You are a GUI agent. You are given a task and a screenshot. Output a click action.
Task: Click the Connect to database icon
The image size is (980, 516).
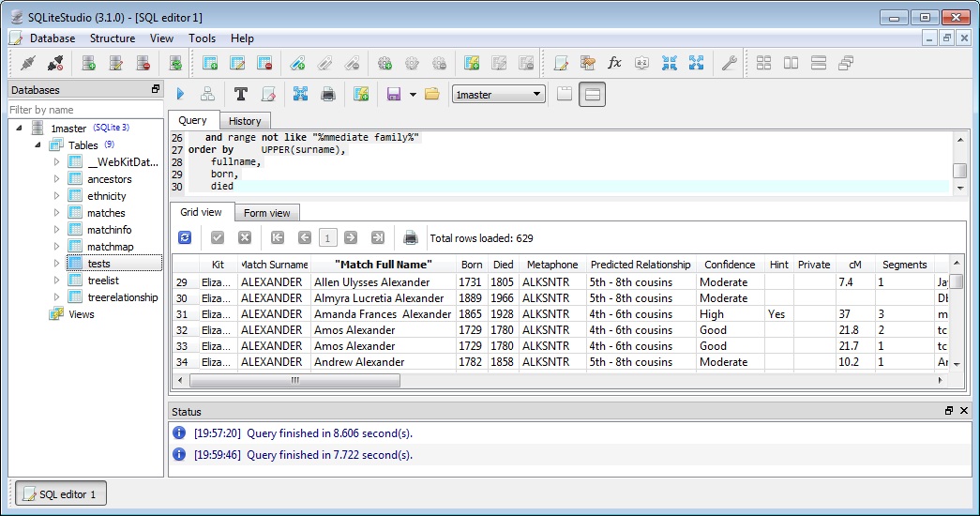pos(27,63)
